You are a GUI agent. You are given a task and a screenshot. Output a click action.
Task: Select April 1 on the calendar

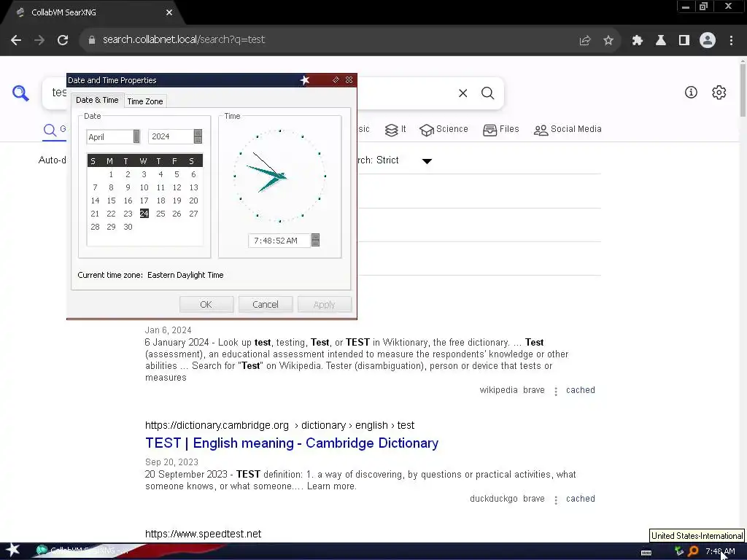pos(111,174)
